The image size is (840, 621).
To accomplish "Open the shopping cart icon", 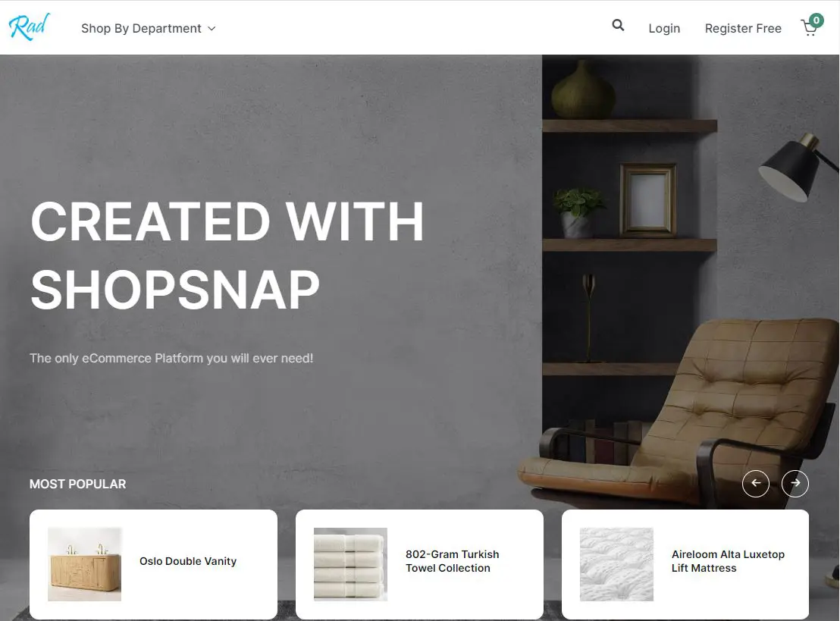I will click(808, 28).
